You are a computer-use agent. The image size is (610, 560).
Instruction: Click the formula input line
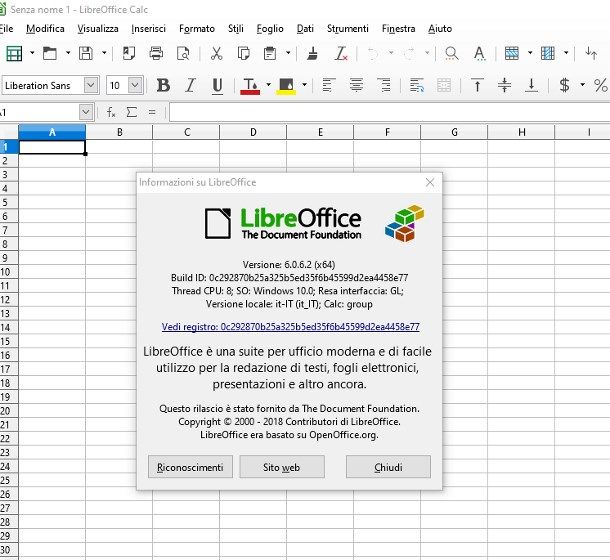point(389,112)
